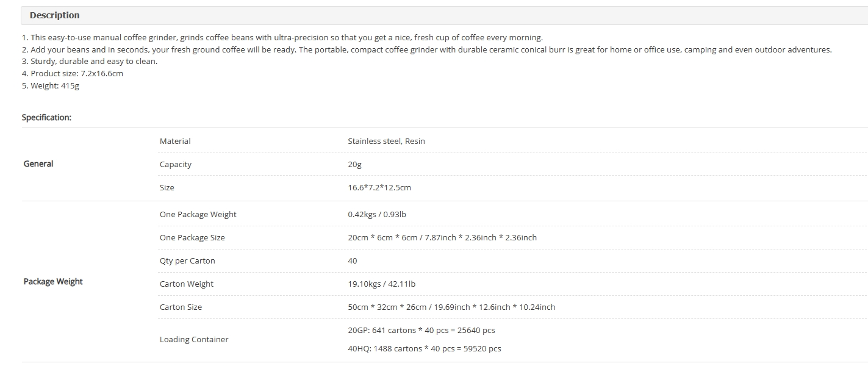Click the 0.42kgs / 0.93lb value
The height and width of the screenshot is (366, 868).
point(377,214)
